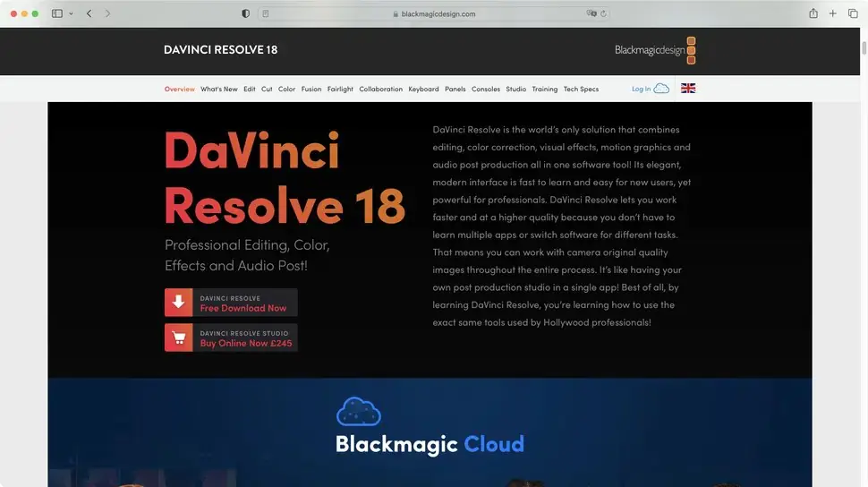Click the Blackmagic Cloud heading
Viewport: 868px width, 487px height.
click(x=430, y=444)
